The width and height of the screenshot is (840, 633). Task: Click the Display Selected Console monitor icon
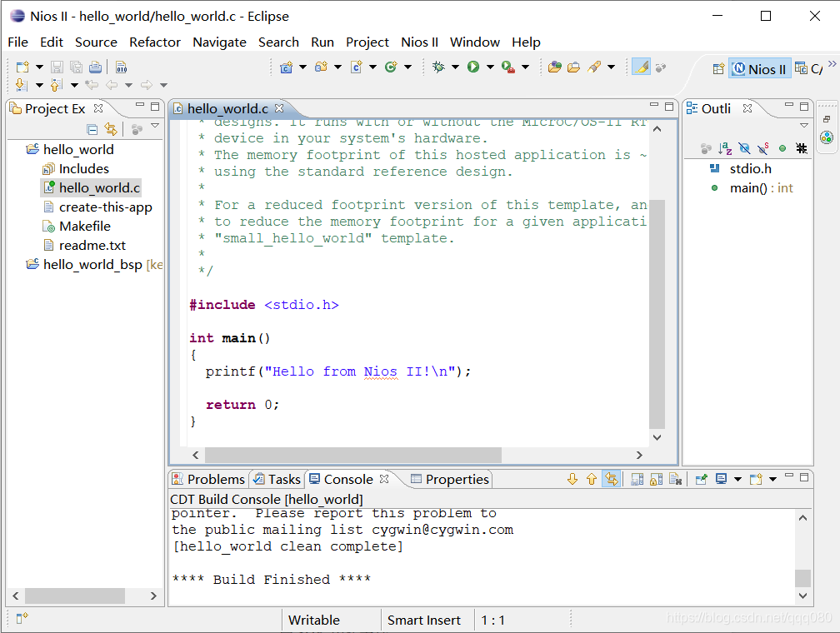pos(721,479)
